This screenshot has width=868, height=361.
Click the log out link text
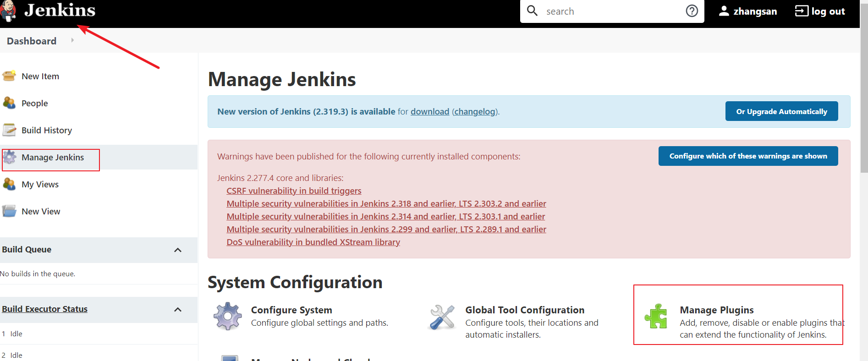coord(828,11)
